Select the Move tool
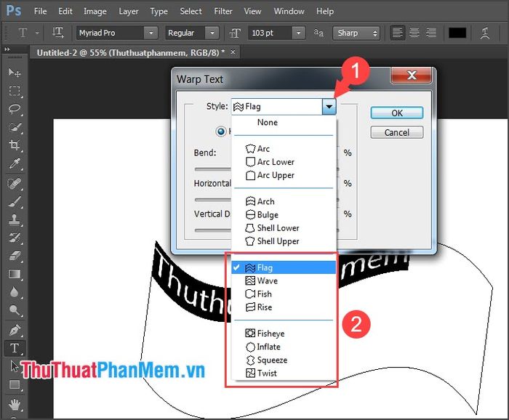 pyautogui.click(x=15, y=73)
